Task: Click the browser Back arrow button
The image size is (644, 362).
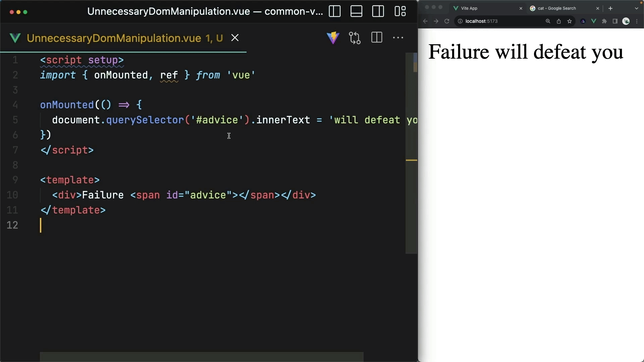Action: (x=425, y=21)
